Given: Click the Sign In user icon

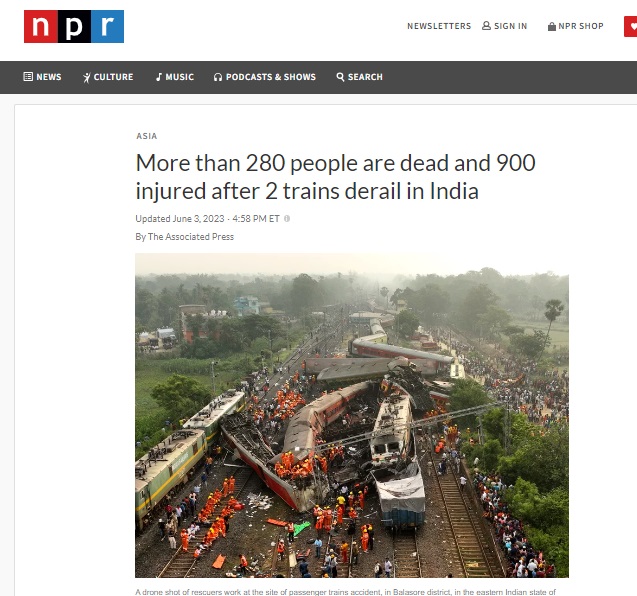Looking at the screenshot, I should point(486,26).
